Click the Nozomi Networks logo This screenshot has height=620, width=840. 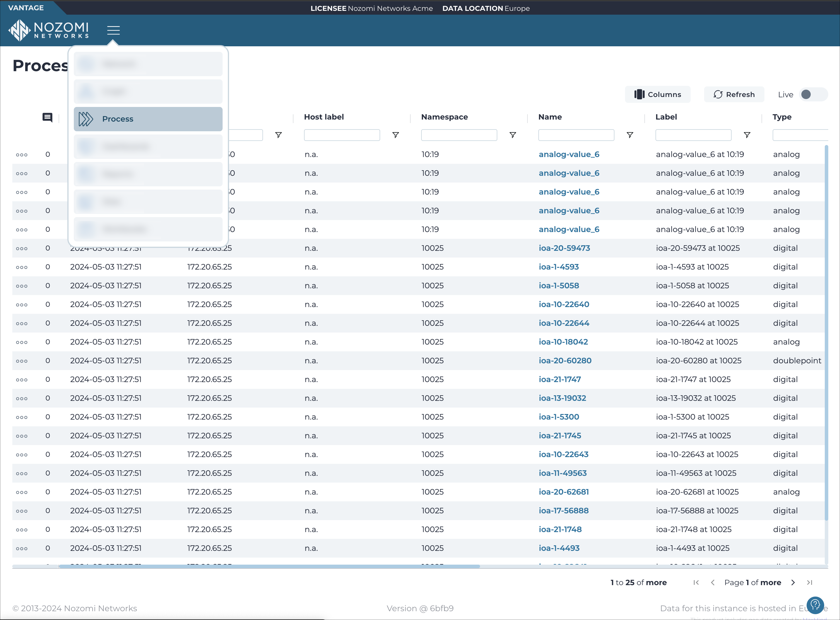[x=49, y=30]
